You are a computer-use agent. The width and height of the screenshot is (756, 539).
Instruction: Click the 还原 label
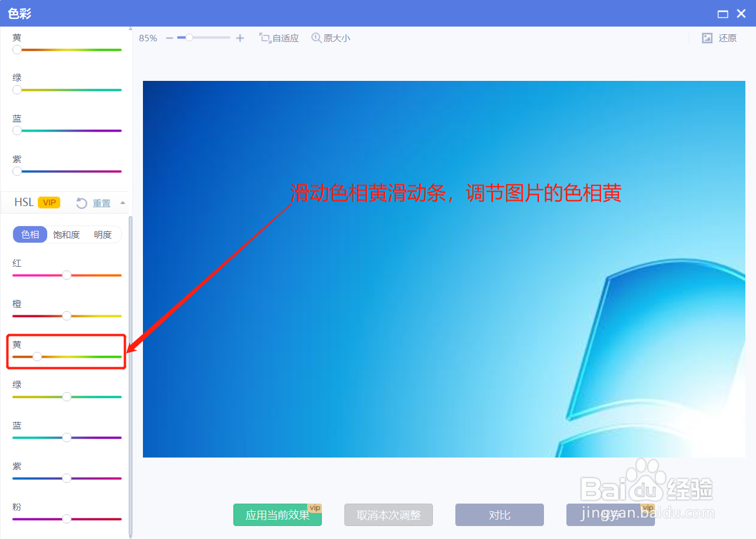pyautogui.click(x=728, y=38)
